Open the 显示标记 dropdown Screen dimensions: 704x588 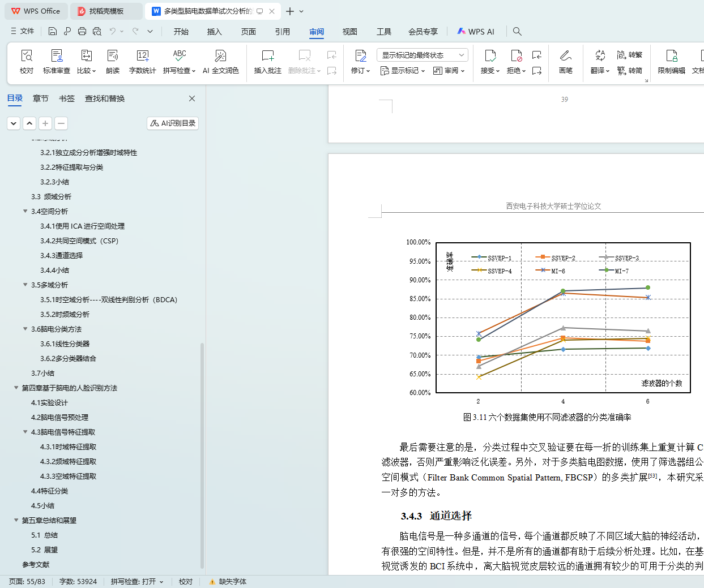click(x=403, y=71)
